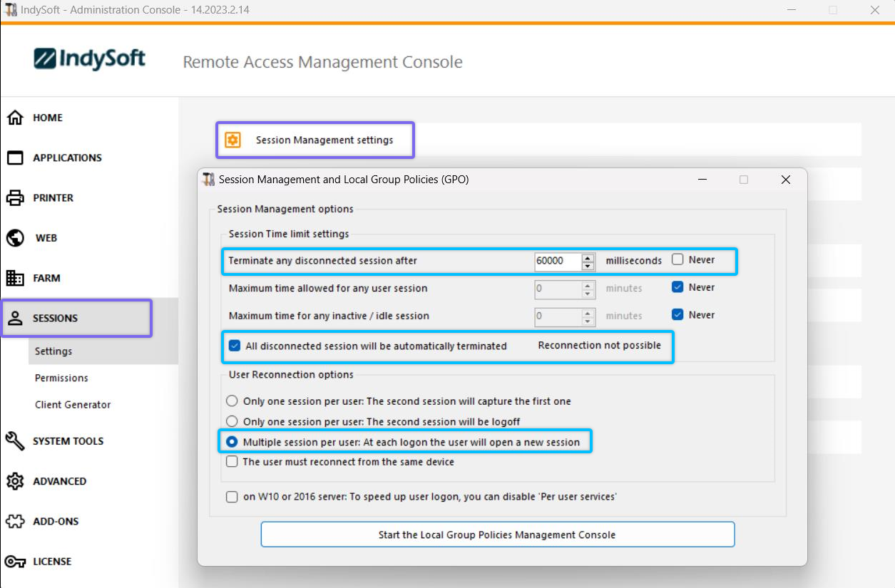
Task: Open Client Generator under Sessions
Action: [x=73, y=405]
